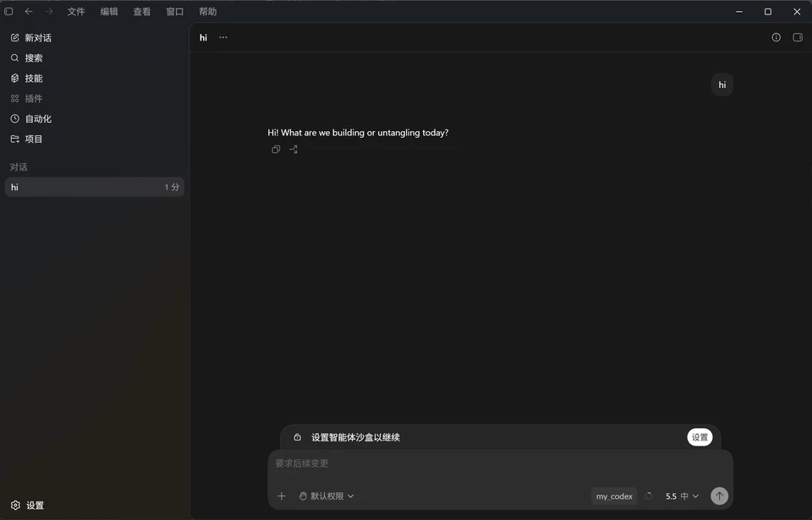Go back with the left arrow
This screenshot has height=520, width=812.
pyautogui.click(x=29, y=11)
